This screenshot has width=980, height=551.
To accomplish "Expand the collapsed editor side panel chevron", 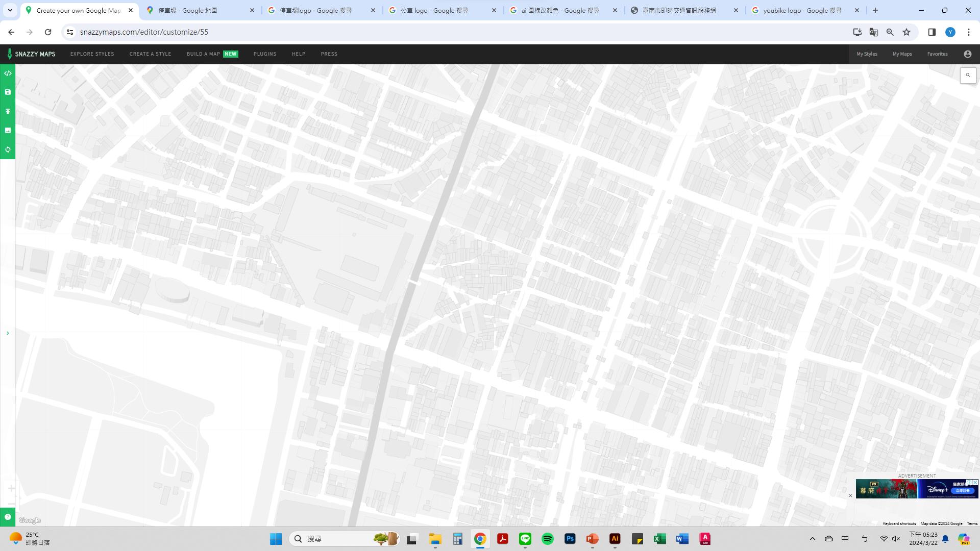I will coord(8,333).
